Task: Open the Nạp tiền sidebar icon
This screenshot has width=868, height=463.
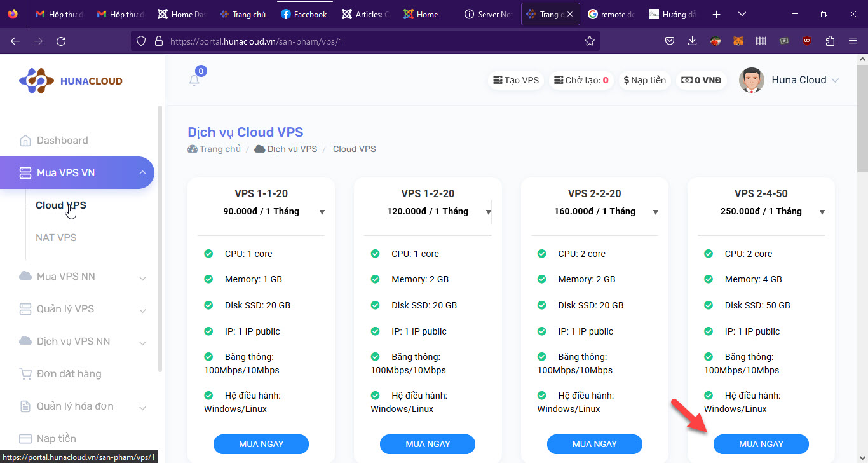Action: pos(26,438)
